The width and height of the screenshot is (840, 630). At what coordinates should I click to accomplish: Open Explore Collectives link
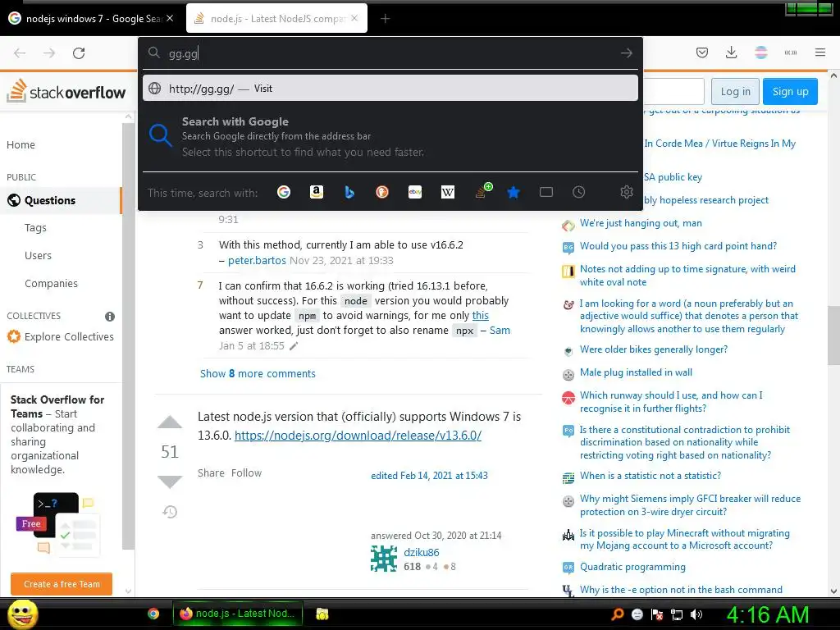pyautogui.click(x=69, y=336)
